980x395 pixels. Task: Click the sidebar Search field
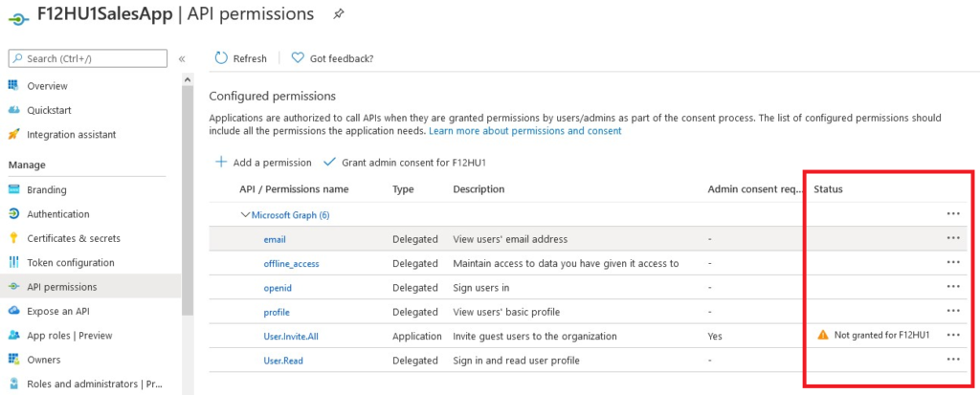(88, 58)
